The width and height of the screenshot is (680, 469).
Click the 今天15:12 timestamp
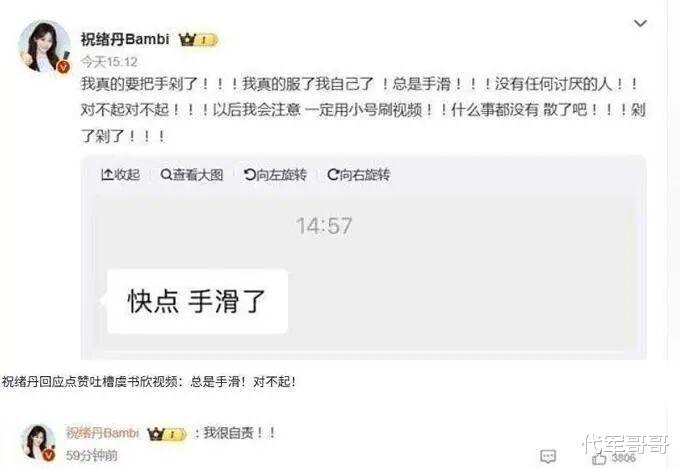click(x=109, y=62)
